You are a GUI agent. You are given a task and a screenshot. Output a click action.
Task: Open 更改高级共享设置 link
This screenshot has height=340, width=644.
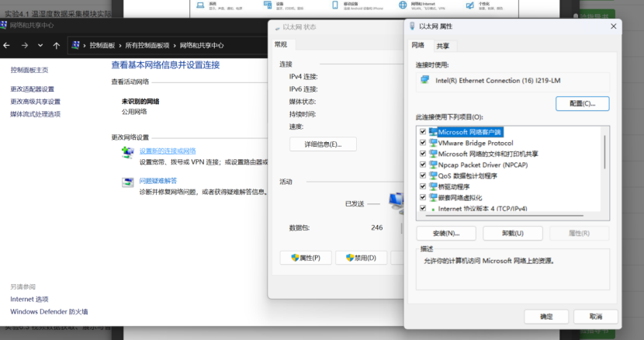36,102
